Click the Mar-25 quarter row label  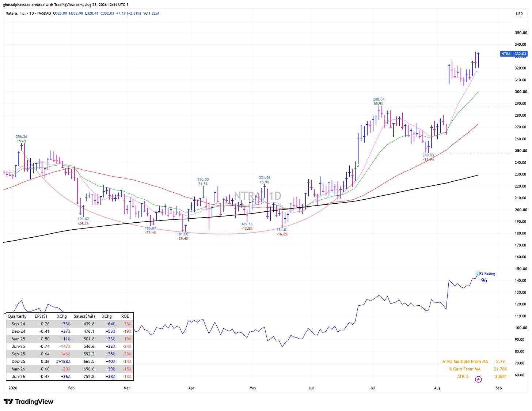(x=18, y=339)
